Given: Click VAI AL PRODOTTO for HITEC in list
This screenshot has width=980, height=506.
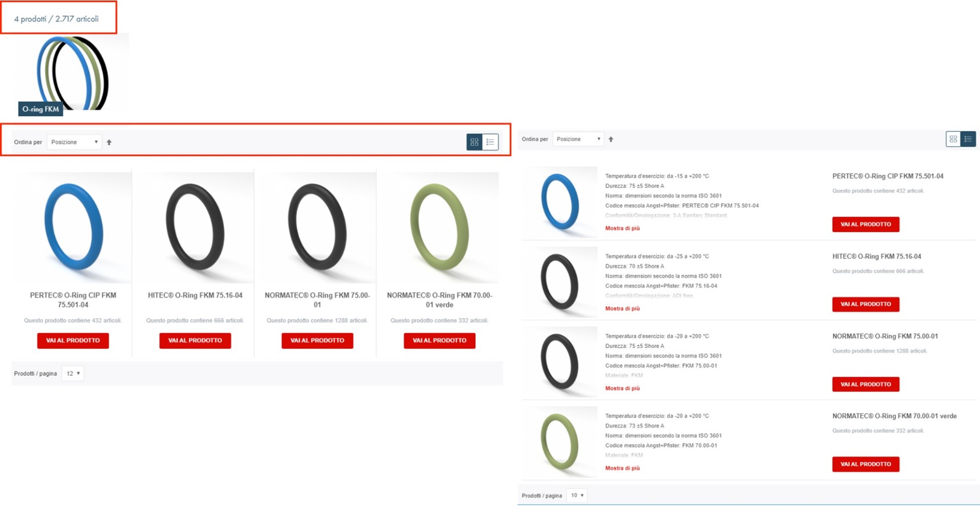Looking at the screenshot, I should [x=866, y=305].
